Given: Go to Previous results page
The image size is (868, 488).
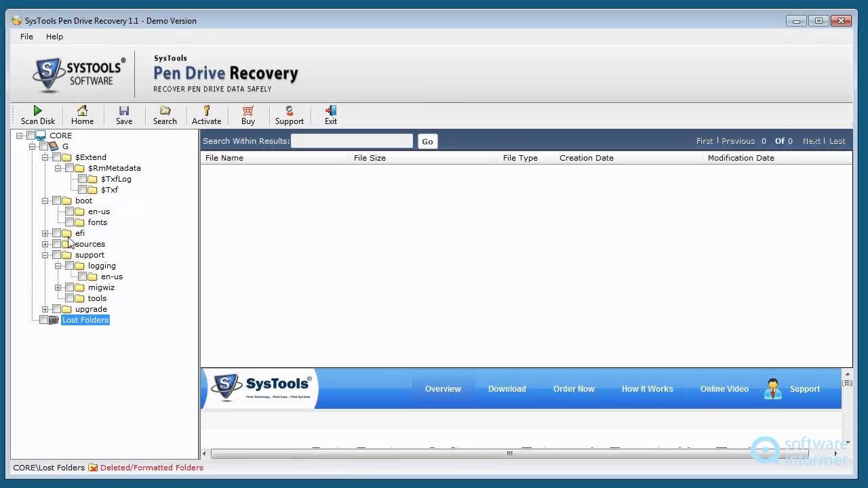Looking at the screenshot, I should coord(738,141).
